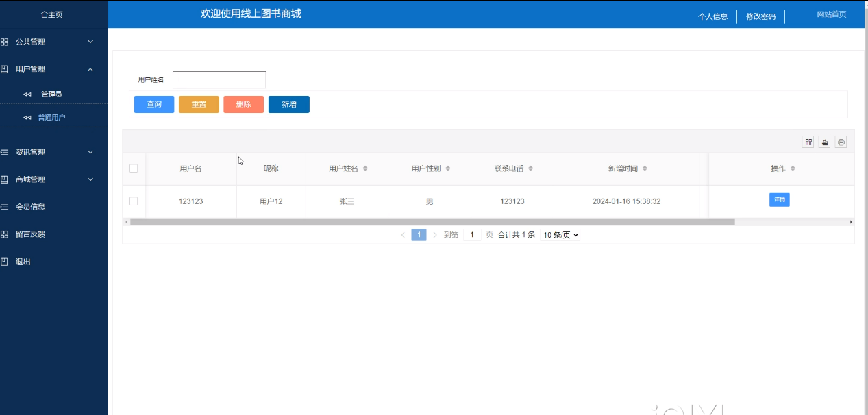Open the 10 条/页 page size dropdown

point(560,235)
